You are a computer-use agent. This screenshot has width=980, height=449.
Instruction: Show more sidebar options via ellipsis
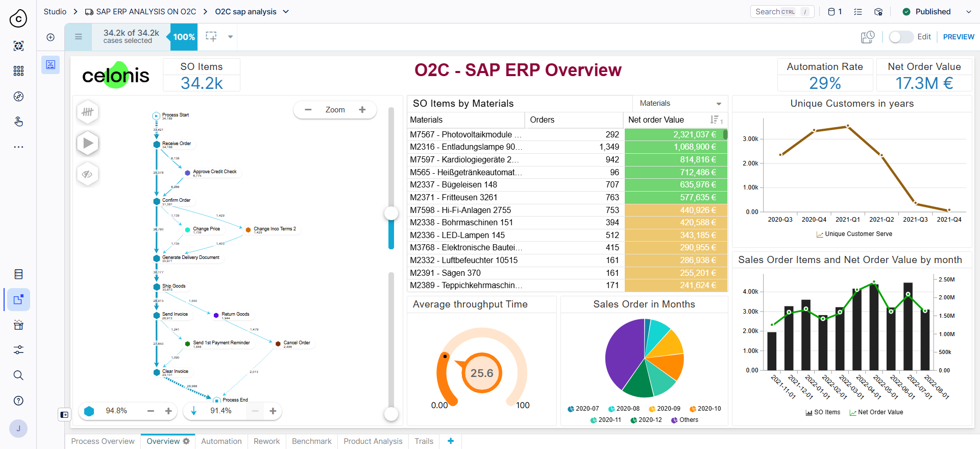pos(18,147)
